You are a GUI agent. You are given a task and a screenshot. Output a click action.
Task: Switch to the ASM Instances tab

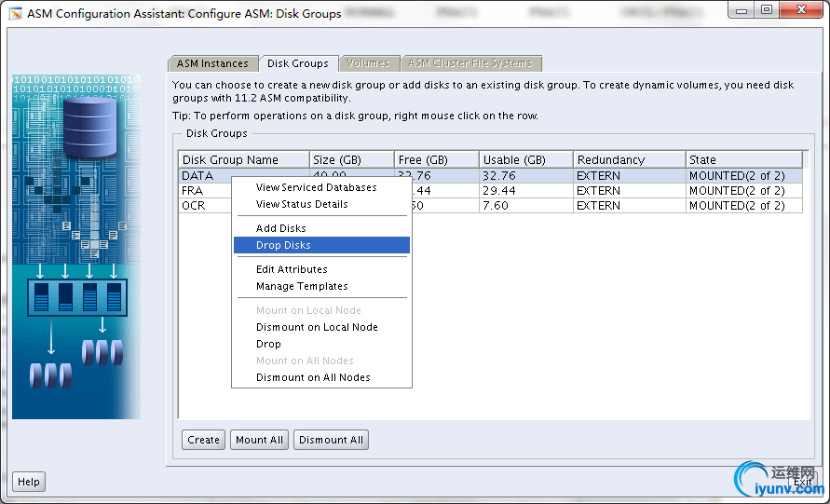pos(212,63)
